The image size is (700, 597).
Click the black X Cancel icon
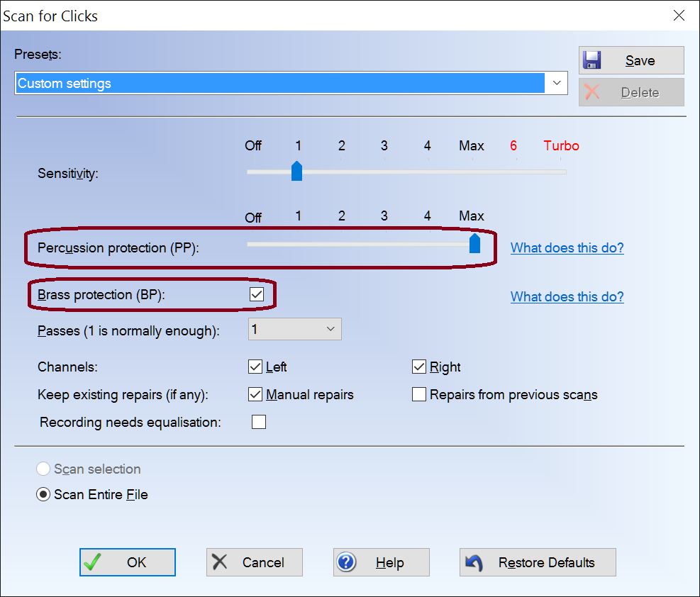pyautogui.click(x=220, y=562)
